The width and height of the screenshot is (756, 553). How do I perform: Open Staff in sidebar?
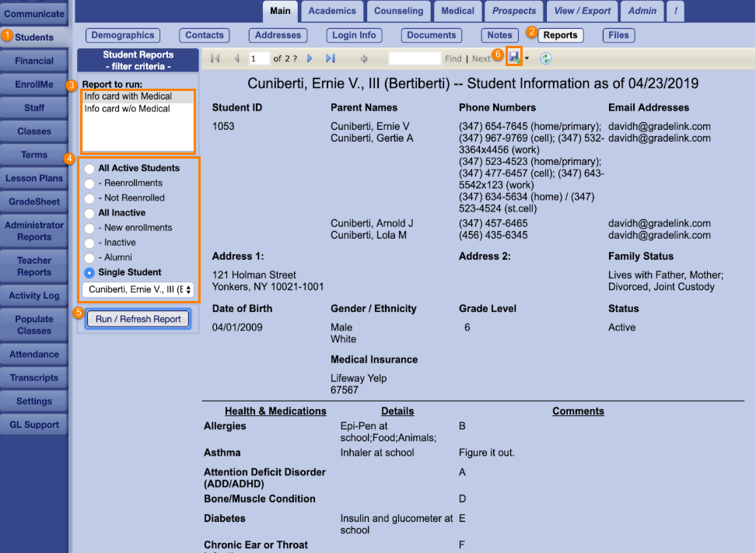click(x=34, y=107)
